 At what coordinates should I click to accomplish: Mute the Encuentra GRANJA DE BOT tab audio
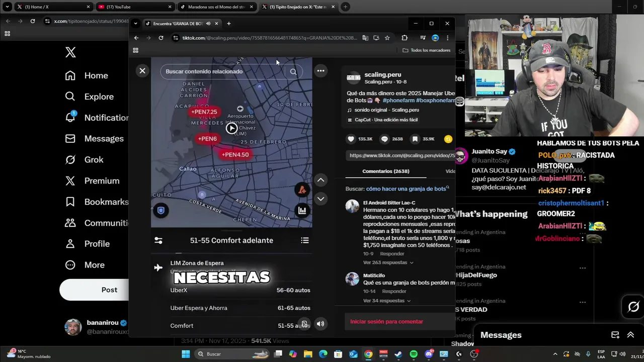[x=208, y=24]
